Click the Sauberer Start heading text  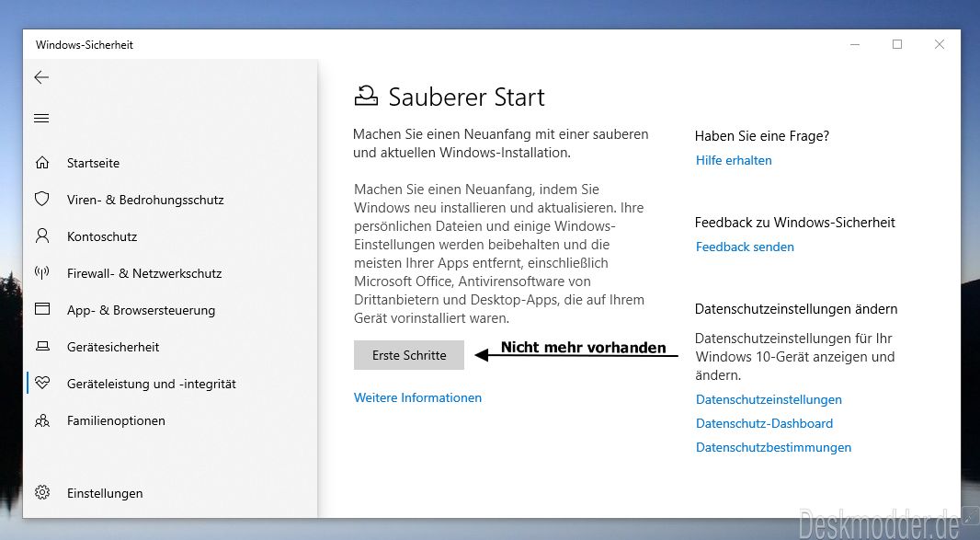click(466, 97)
